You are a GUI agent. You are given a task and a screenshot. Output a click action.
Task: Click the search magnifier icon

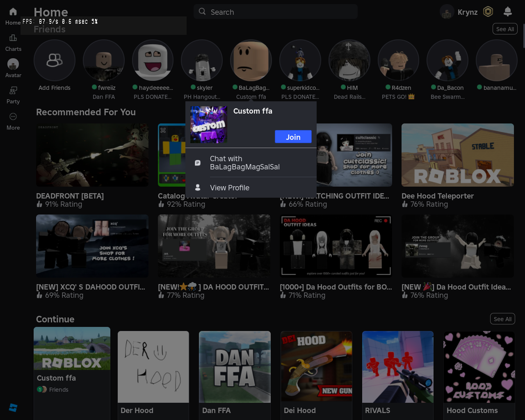pos(202,11)
